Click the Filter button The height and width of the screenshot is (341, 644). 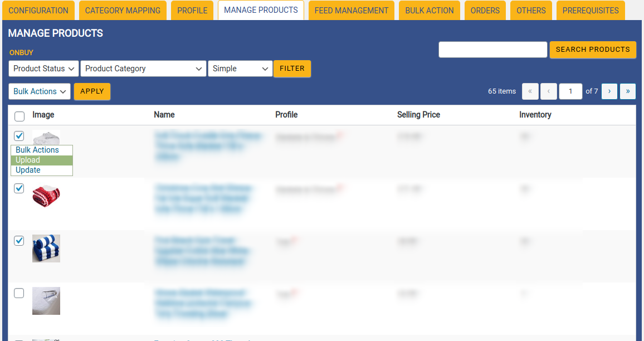coord(292,68)
